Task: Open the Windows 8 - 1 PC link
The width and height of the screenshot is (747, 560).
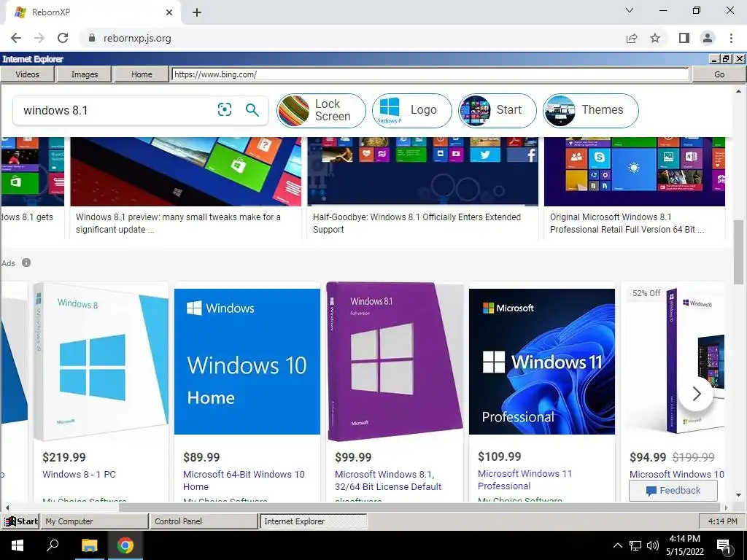Action: click(x=79, y=474)
